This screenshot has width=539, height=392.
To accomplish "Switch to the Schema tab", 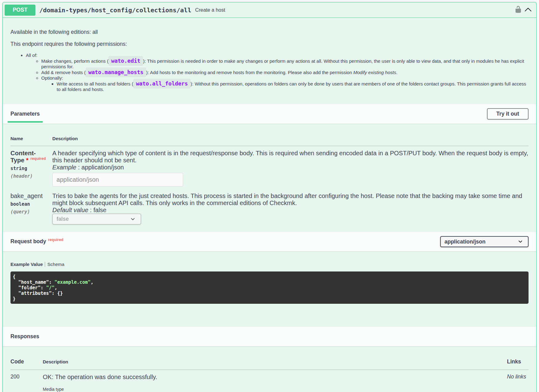I will (x=56, y=264).
